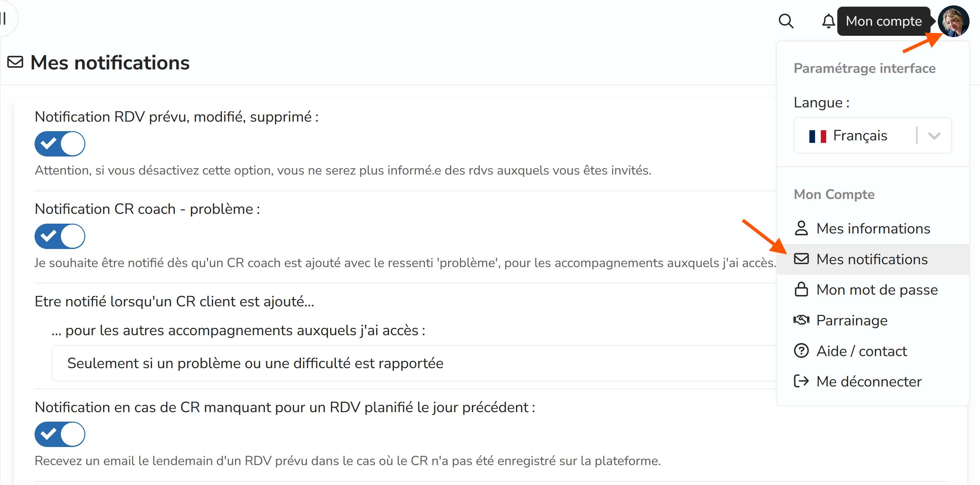Click the logout arrow icon
Image resolution: width=980 pixels, height=485 pixels.
point(801,381)
